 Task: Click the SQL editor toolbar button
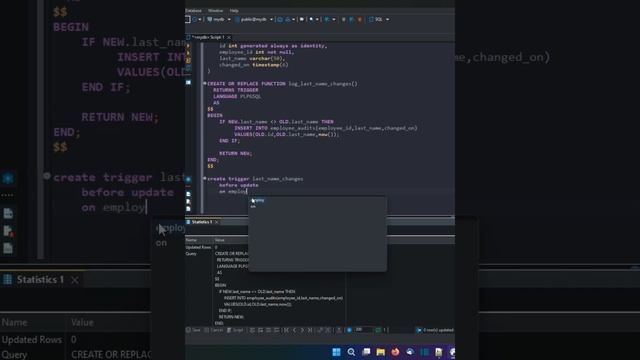point(376,19)
